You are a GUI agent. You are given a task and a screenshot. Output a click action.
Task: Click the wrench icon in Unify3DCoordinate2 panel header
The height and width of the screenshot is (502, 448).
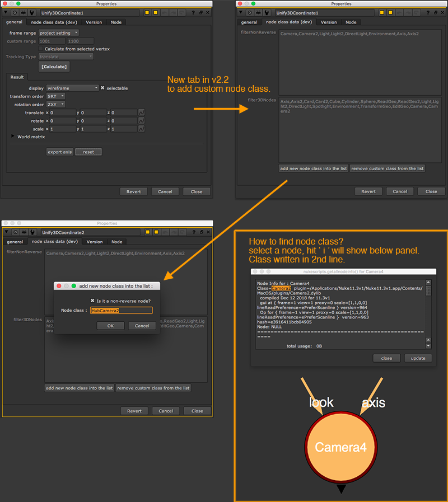pyautogui.click(x=33, y=232)
